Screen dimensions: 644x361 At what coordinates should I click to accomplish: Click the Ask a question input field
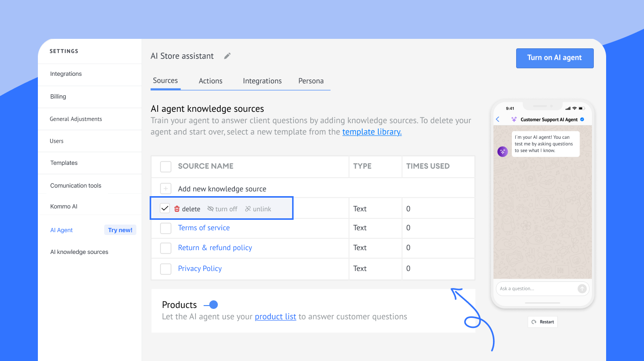(537, 289)
